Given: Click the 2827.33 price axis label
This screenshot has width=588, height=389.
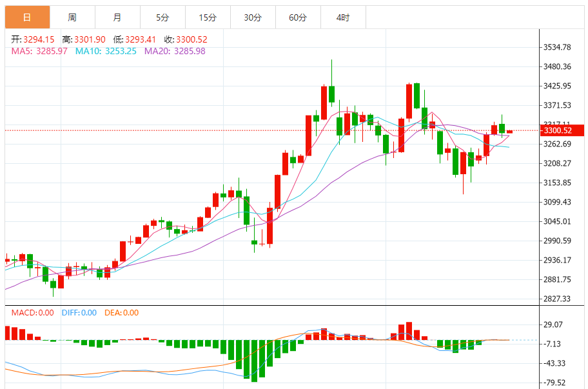Looking at the screenshot, I should (x=557, y=299).
